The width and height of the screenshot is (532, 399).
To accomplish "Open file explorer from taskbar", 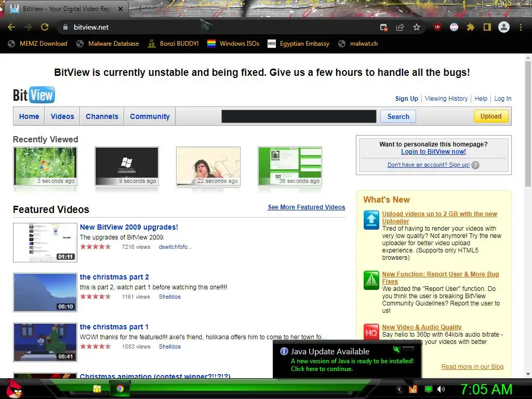I will [97, 389].
